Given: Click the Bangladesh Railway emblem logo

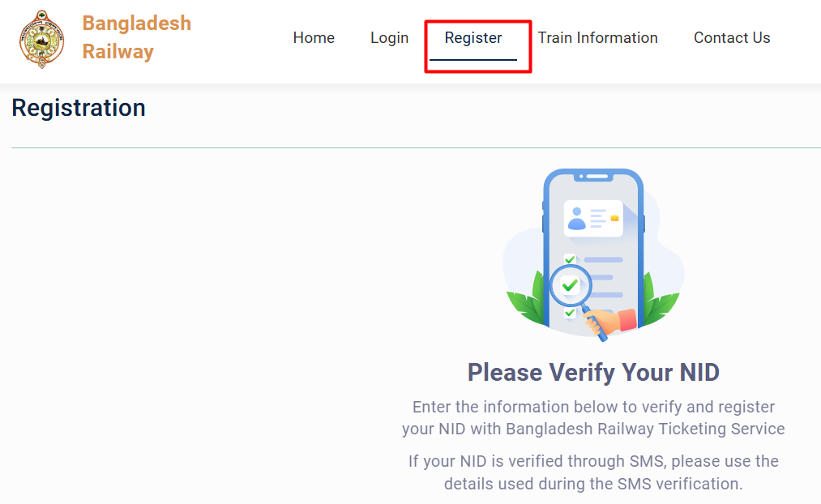Looking at the screenshot, I should 42,38.
